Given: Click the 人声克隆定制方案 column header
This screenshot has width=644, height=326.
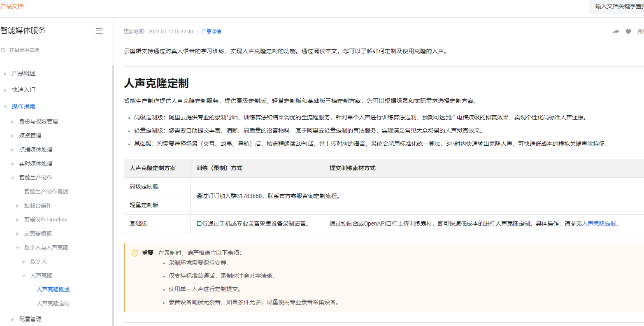Looking at the screenshot, I should (157, 168).
